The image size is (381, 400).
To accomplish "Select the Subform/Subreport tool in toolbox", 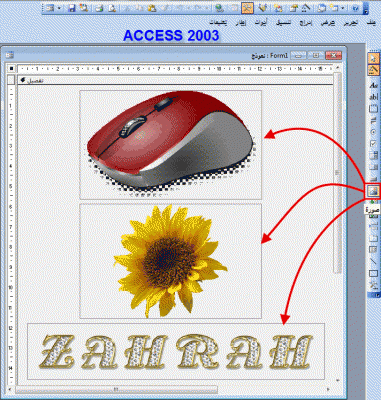I will [373, 250].
